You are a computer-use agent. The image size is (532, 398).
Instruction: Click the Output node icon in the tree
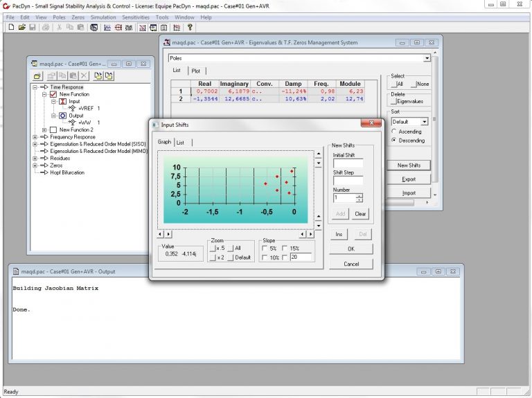62,116
